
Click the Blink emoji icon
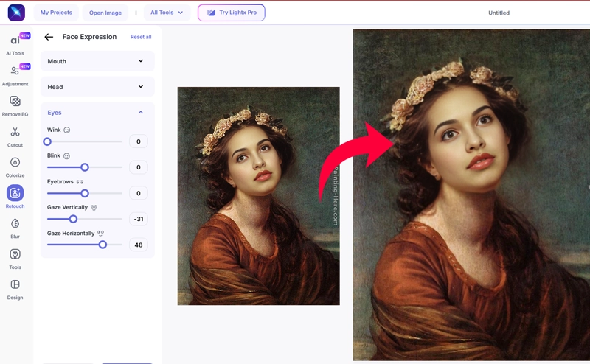pyautogui.click(x=66, y=155)
